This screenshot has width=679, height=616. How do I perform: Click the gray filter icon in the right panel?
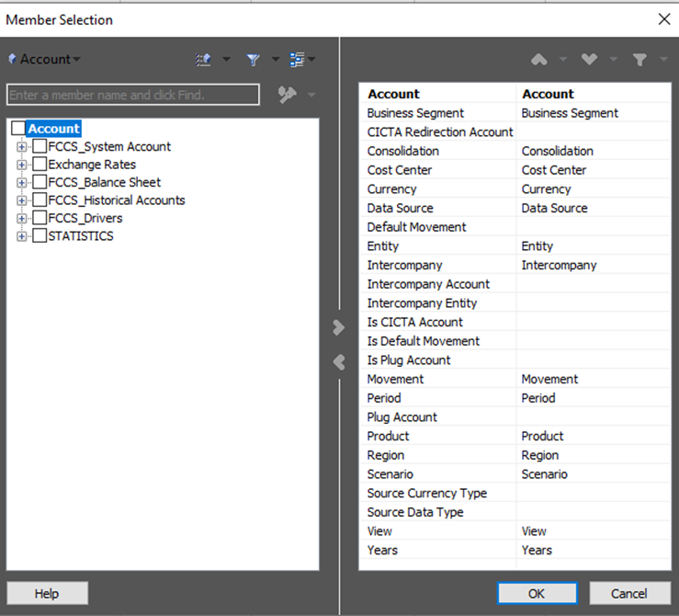click(639, 60)
